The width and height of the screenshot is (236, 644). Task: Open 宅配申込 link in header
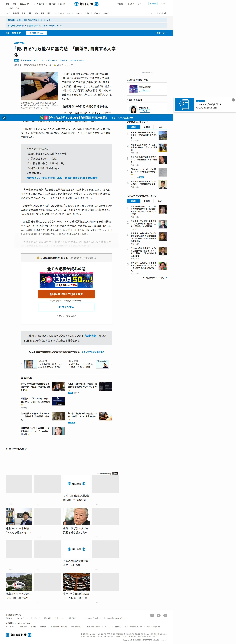(121, 4)
